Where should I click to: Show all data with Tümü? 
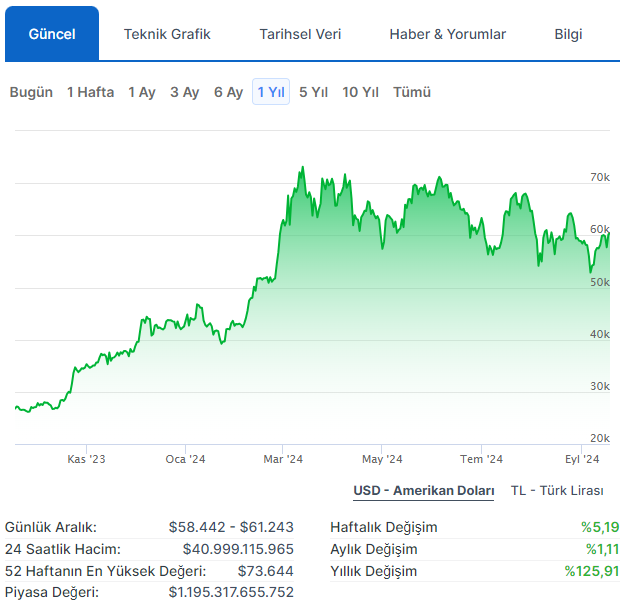coord(412,92)
